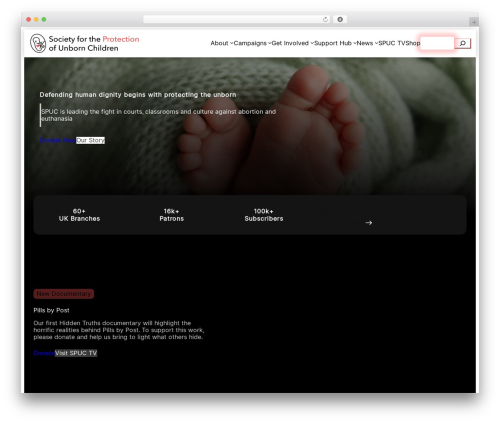The image size is (500, 423).
Task: Click the Donate link under Pills by Post
Action: pyautogui.click(x=44, y=353)
